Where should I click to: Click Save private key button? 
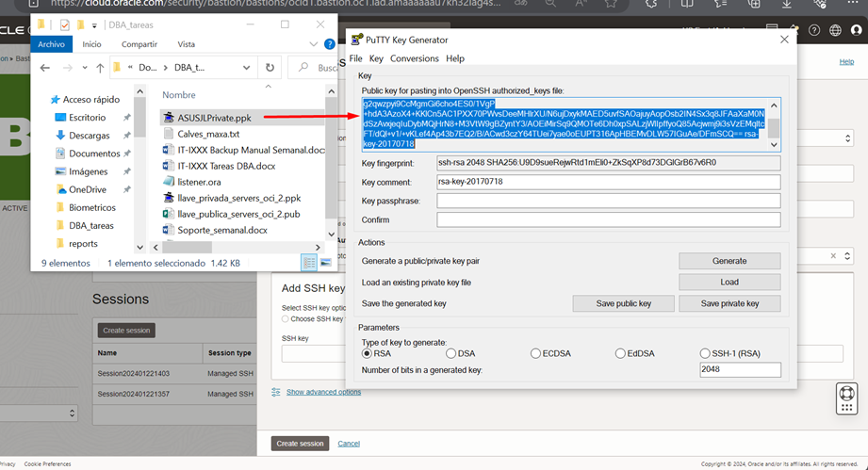pos(729,303)
